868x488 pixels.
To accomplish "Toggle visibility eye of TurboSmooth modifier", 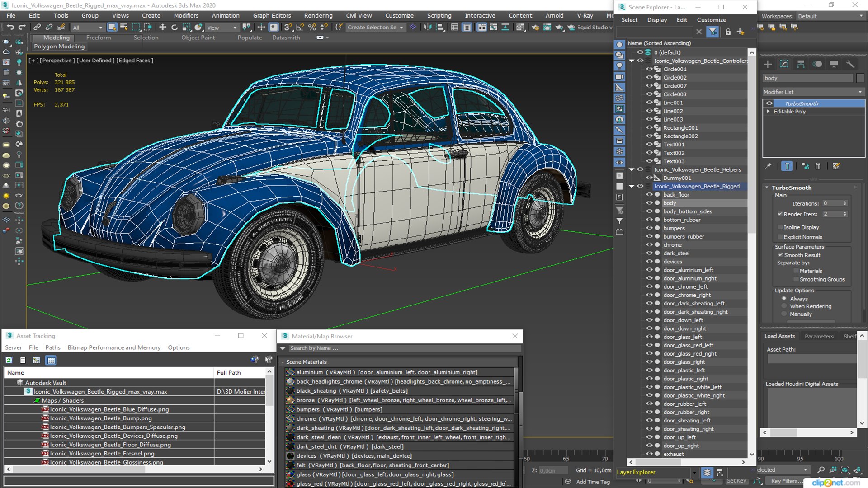I will [x=769, y=103].
